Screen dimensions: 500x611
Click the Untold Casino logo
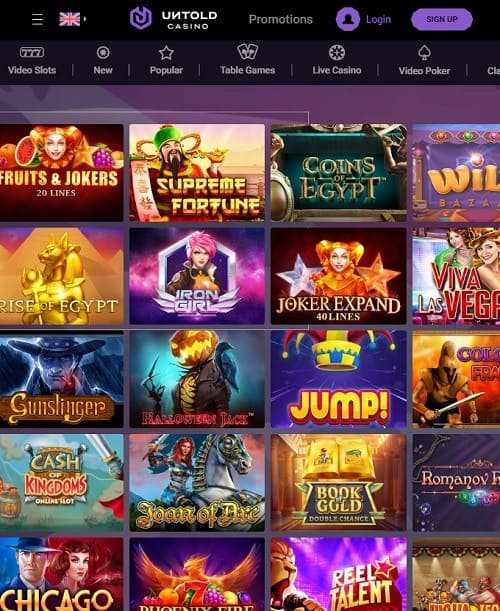(x=173, y=19)
